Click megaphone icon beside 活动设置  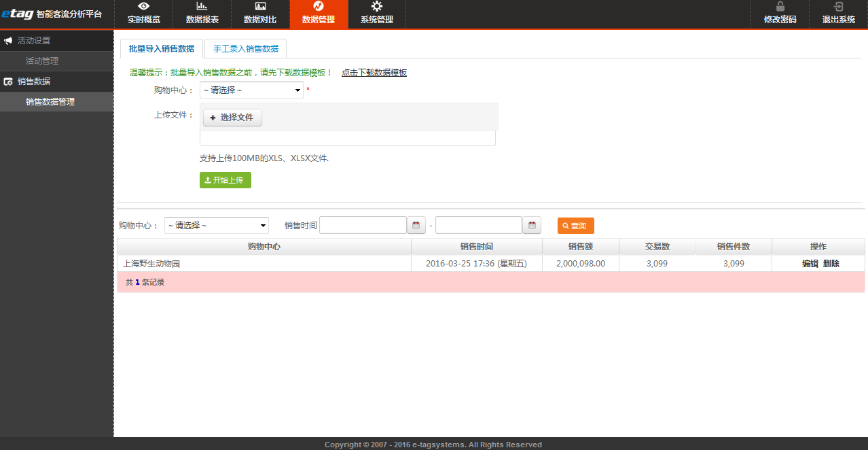coord(8,41)
